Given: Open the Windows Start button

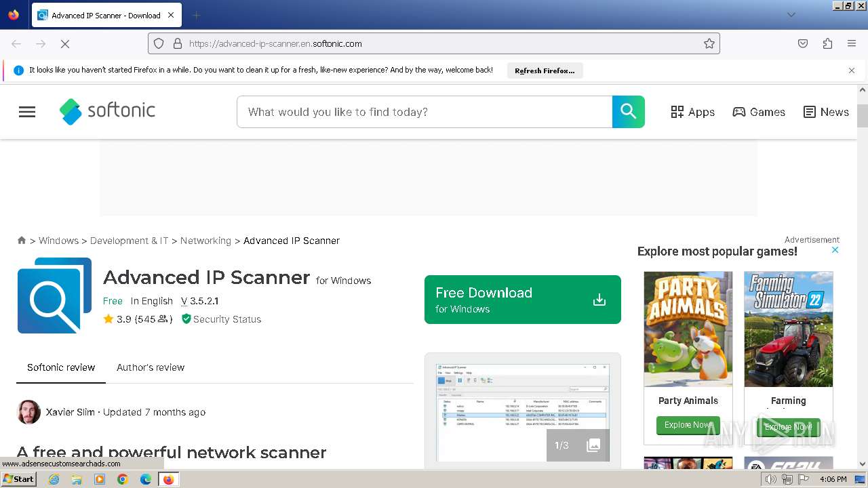Looking at the screenshot, I should pyautogui.click(x=19, y=479).
